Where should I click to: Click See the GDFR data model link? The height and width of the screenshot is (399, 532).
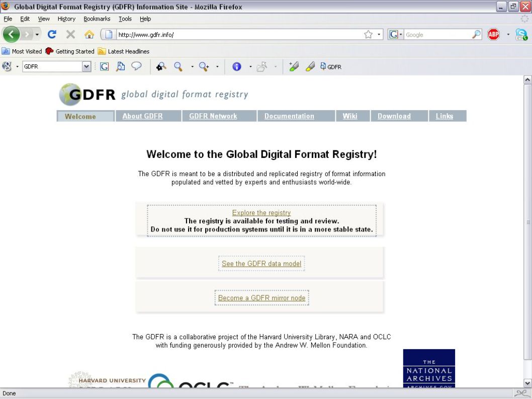coord(261,264)
